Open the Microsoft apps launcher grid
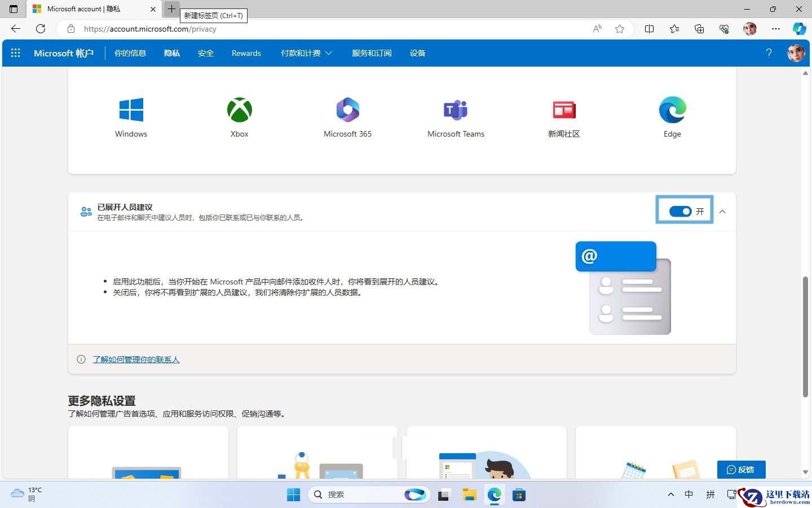This screenshot has width=812, height=508. pos(16,53)
